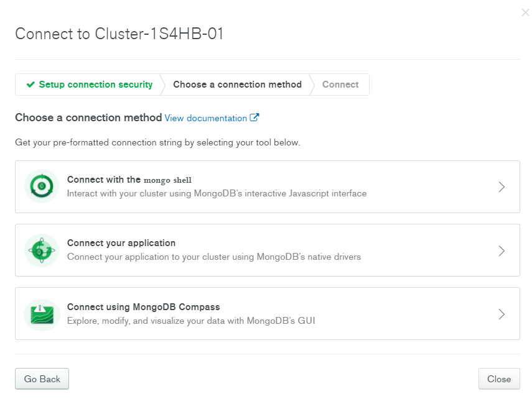This screenshot has height=399, width=532.
Task: Click the Connect your application globe icon
Action: pos(42,250)
